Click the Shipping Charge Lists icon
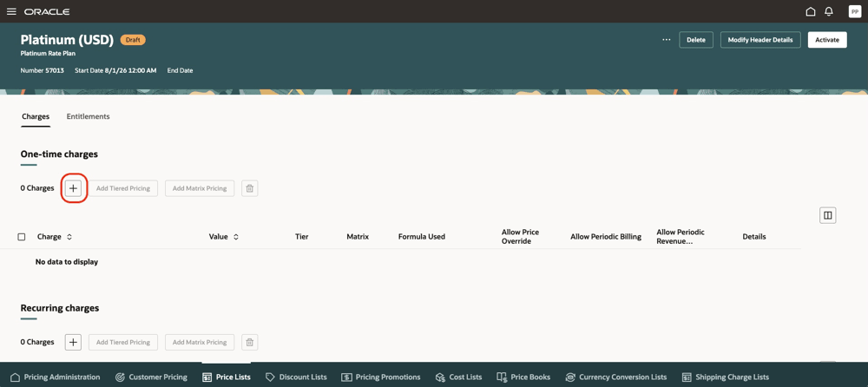The width and height of the screenshot is (868, 387). click(687, 377)
